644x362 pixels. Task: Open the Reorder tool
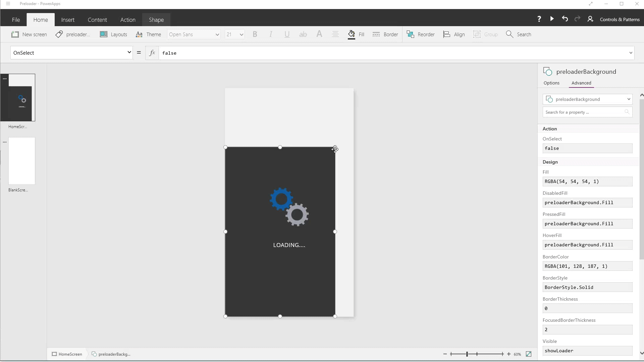pyautogui.click(x=421, y=34)
